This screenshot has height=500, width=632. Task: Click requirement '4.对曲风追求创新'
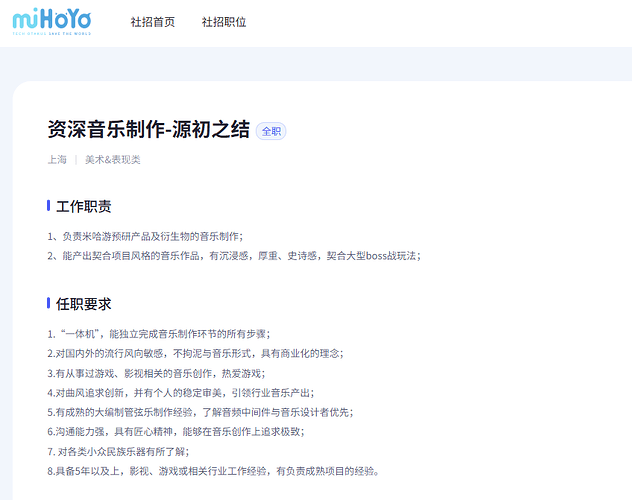[x=181, y=393]
